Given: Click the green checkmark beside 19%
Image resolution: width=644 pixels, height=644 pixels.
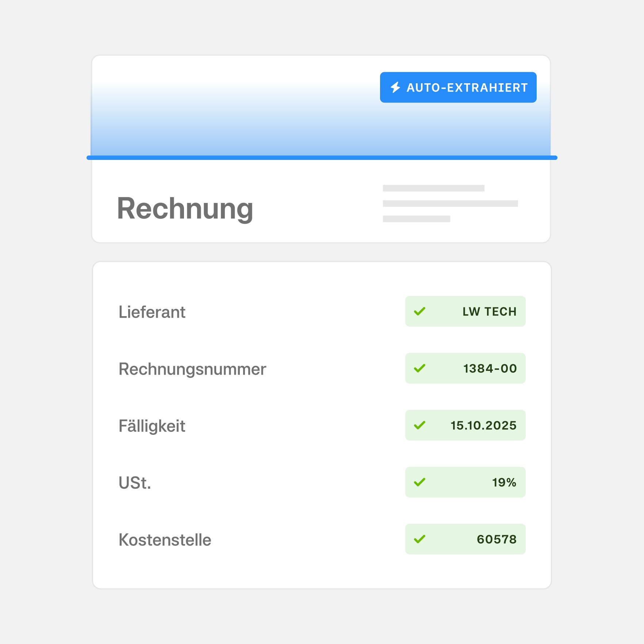Looking at the screenshot, I should [x=420, y=482].
